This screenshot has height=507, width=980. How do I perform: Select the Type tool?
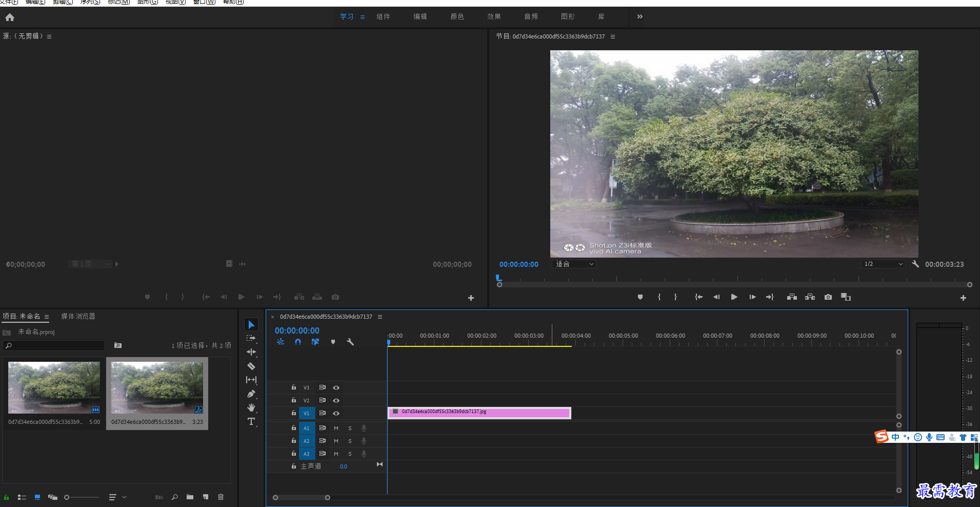point(251,421)
